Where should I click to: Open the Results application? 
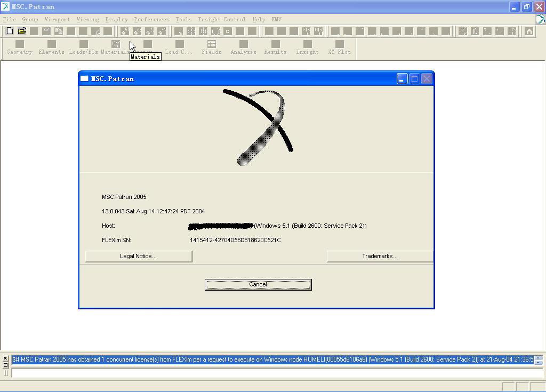(x=276, y=47)
